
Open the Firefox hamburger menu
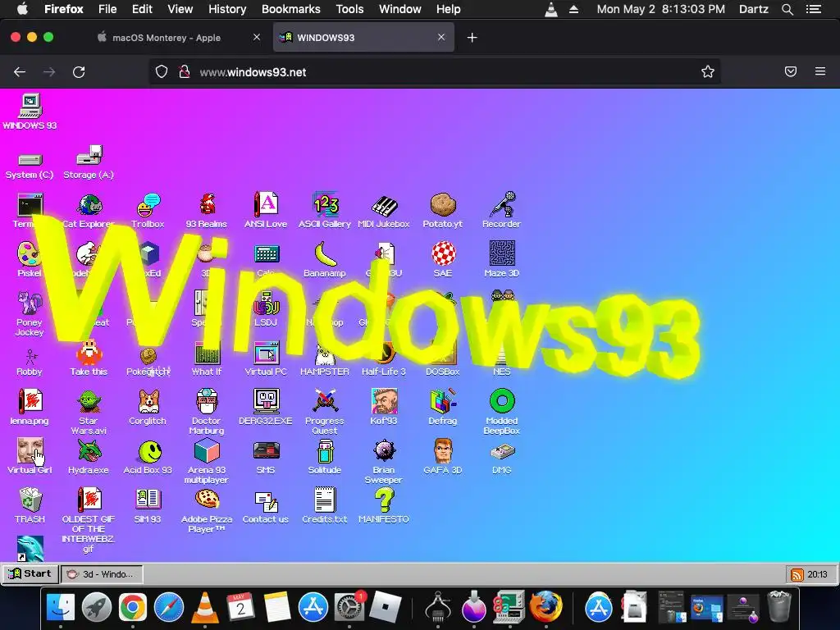pyautogui.click(x=820, y=71)
